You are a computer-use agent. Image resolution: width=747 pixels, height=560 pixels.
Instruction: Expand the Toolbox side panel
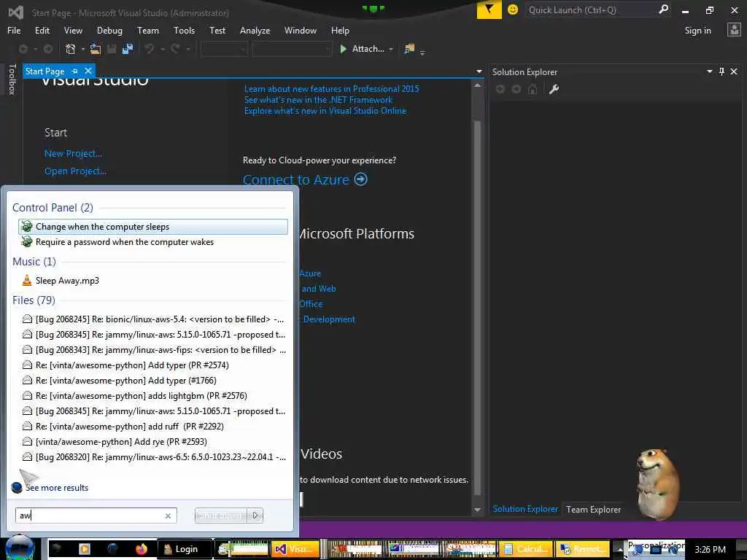coord(12,79)
